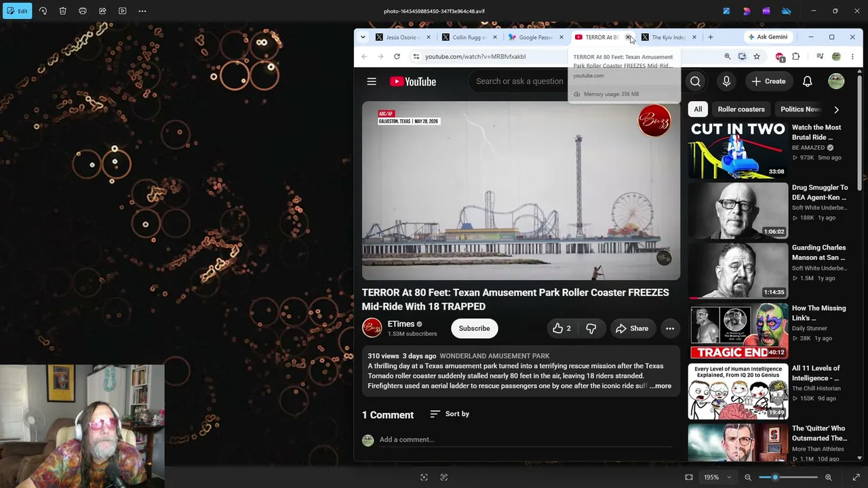Reload the YouTube page
Screen dimensions: 868x488
click(x=397, y=56)
